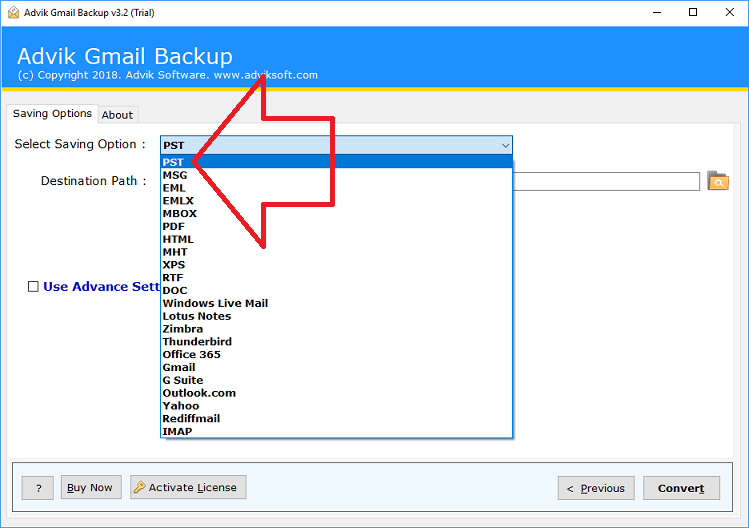The width and height of the screenshot is (749, 528).
Task: Choose MBOX from the list
Action: click(336, 214)
